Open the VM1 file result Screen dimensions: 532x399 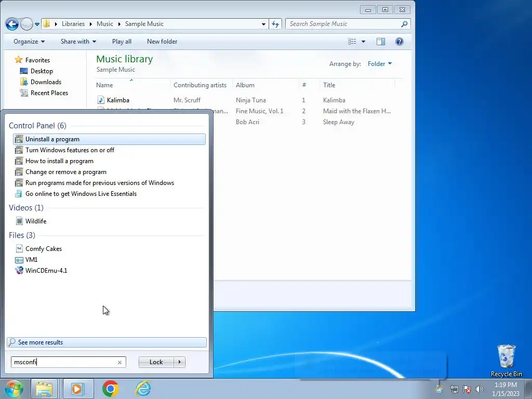pos(109,260)
